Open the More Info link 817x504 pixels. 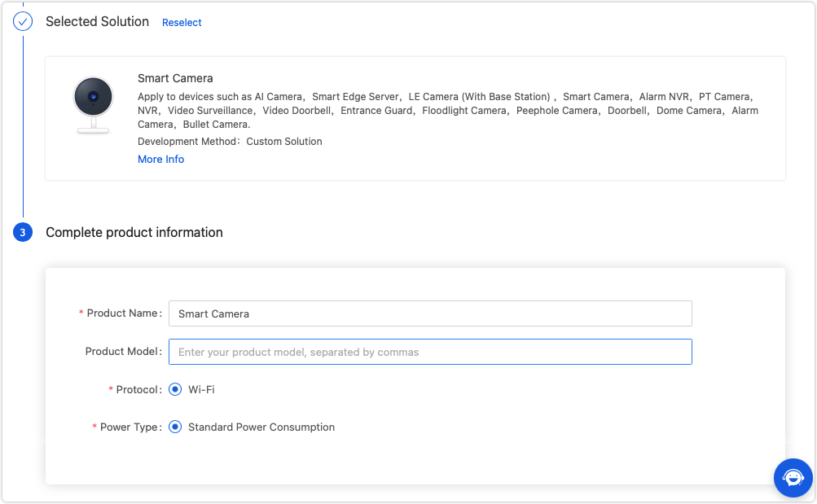click(x=160, y=160)
